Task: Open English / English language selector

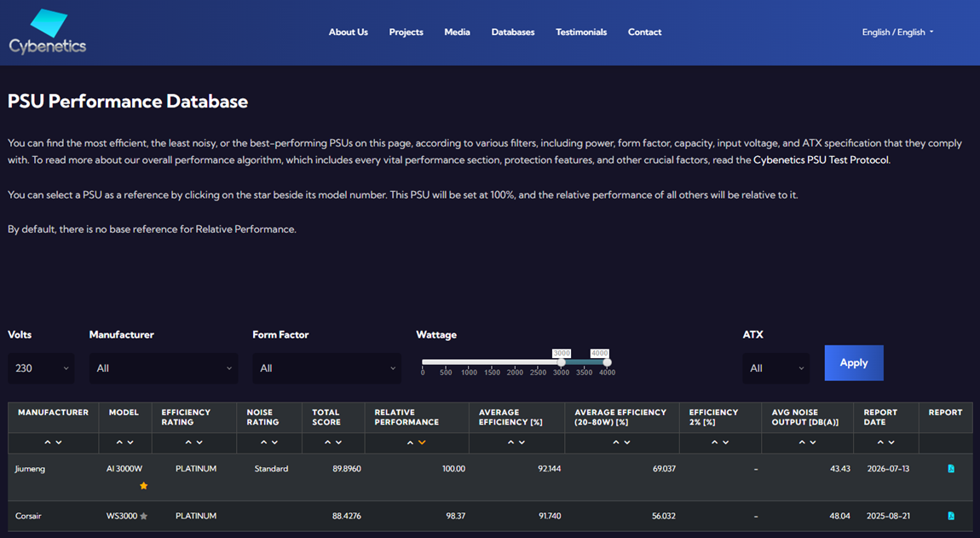Action: [x=897, y=32]
